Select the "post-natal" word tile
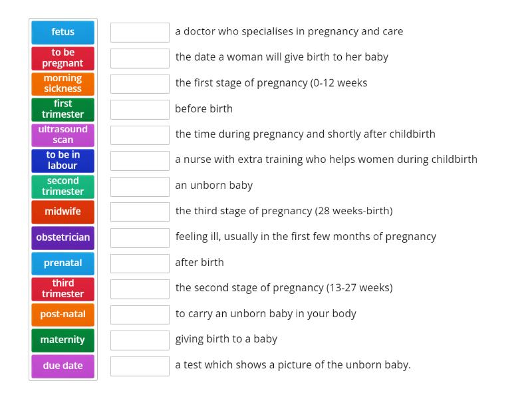 pyautogui.click(x=63, y=314)
